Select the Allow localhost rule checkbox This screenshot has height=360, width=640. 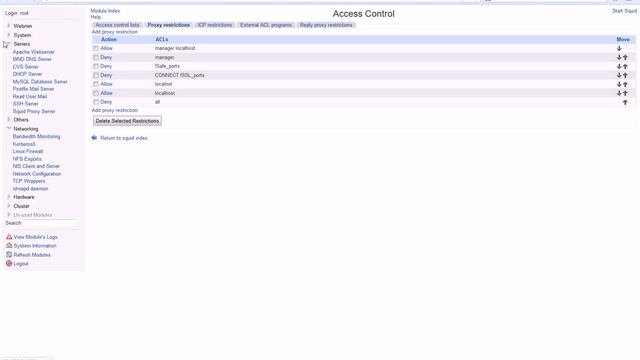pyautogui.click(x=96, y=93)
